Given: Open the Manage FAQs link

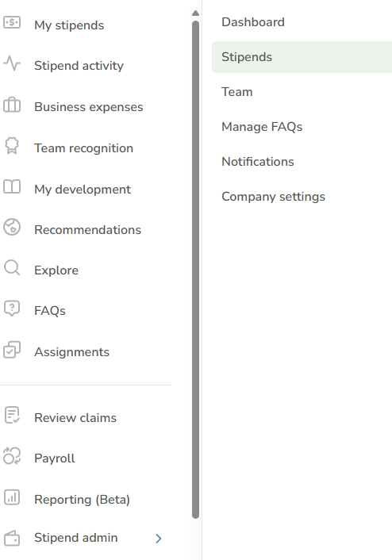Looking at the screenshot, I should [x=262, y=127].
